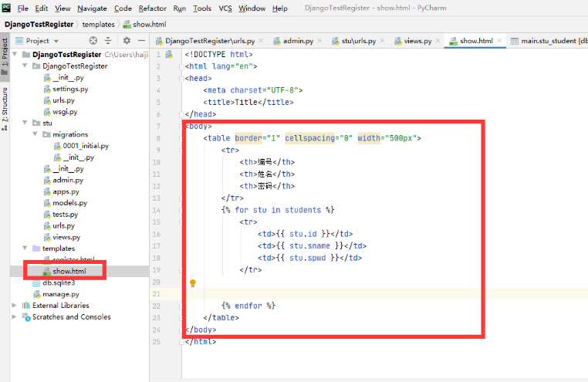Screen dimensions: 588x382
Task: Open the Tools menu
Action: pyautogui.click(x=202, y=8)
